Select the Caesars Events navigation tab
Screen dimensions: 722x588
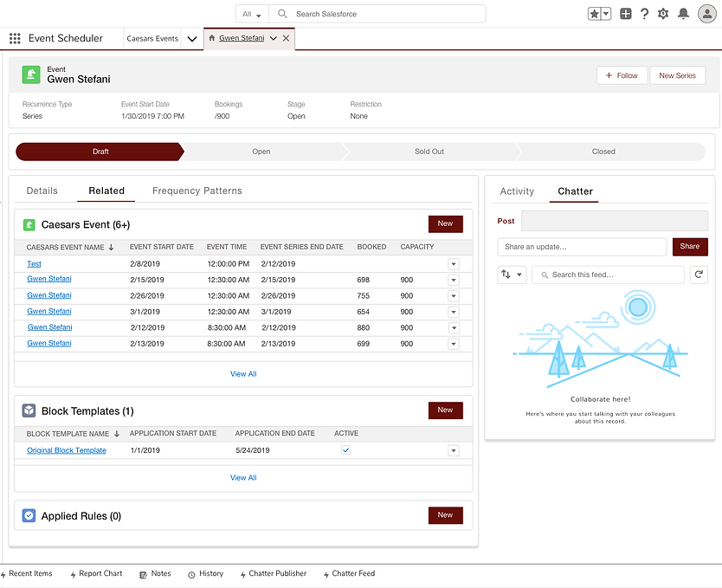[x=152, y=39]
